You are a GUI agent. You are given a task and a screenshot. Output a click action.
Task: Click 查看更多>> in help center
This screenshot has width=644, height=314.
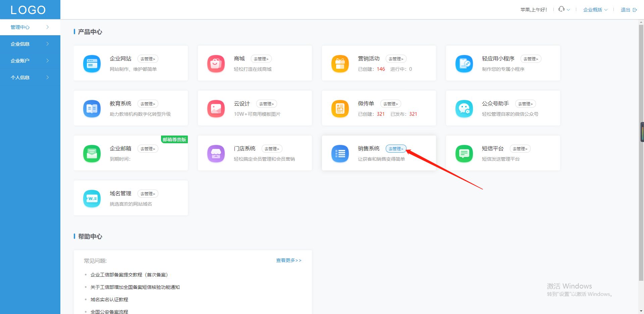[289, 260]
